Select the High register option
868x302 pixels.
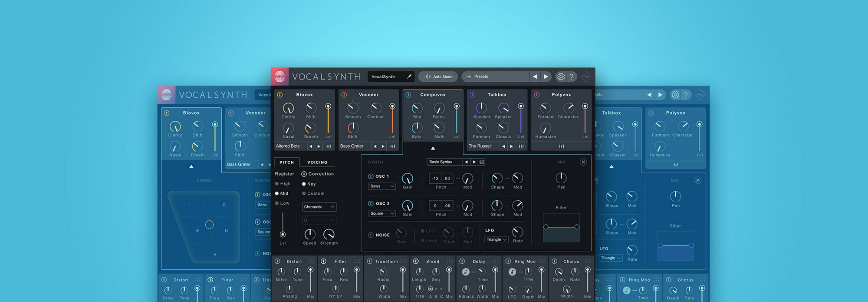pos(277,184)
